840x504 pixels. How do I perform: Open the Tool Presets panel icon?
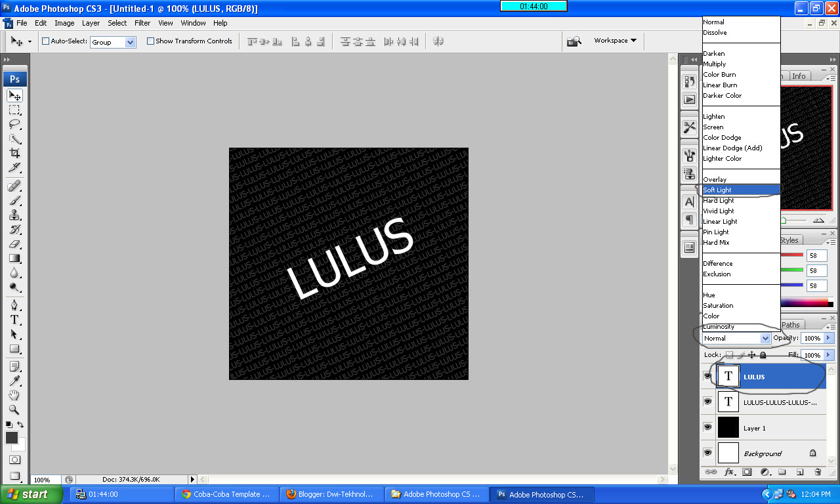pos(689,127)
